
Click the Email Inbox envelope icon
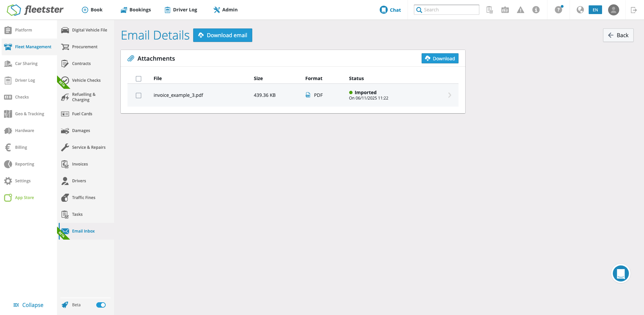click(x=65, y=231)
